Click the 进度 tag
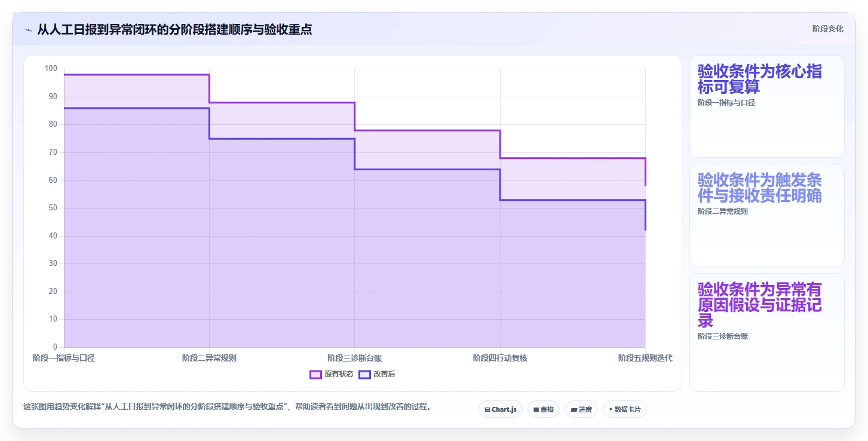 pos(581,409)
